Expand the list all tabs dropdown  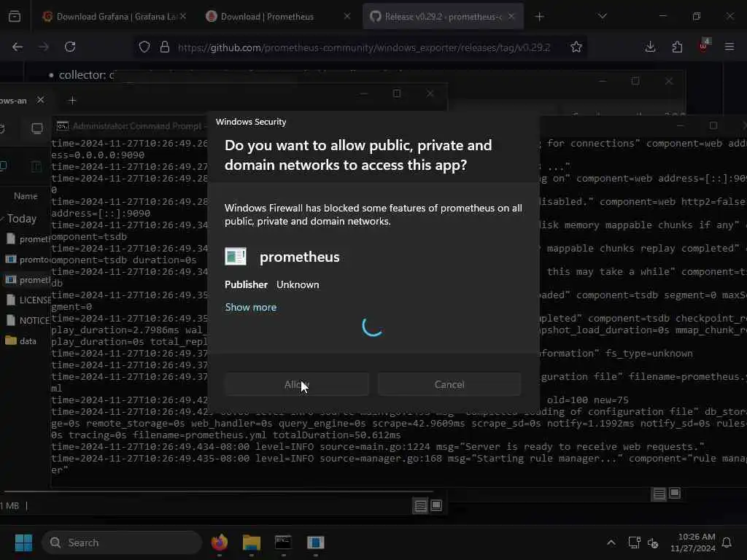click(602, 17)
